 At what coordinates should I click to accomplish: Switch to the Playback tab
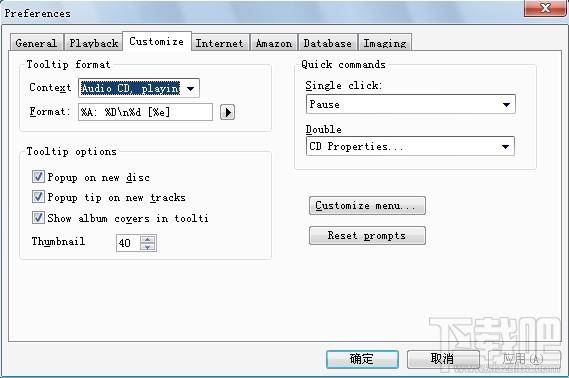coord(94,42)
